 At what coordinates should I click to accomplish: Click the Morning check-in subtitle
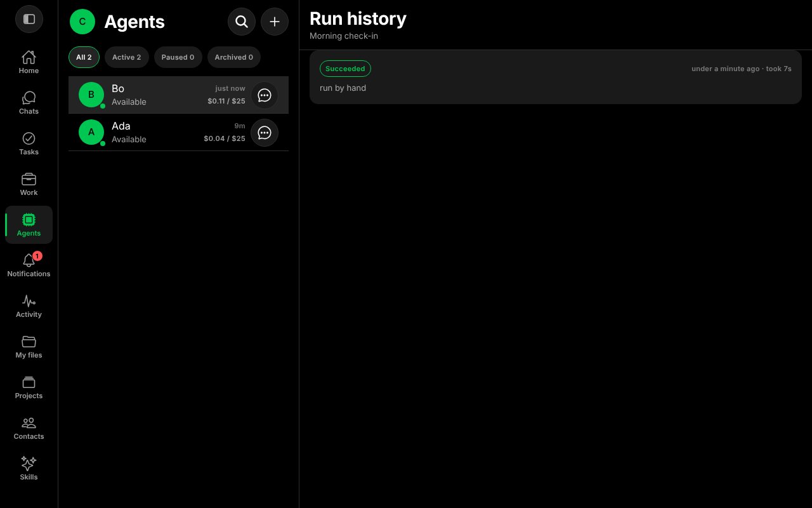point(344,36)
